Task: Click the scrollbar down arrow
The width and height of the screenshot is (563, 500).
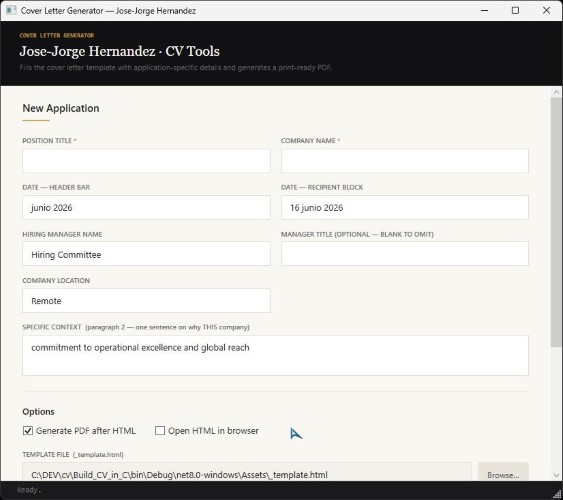Action: click(x=556, y=476)
